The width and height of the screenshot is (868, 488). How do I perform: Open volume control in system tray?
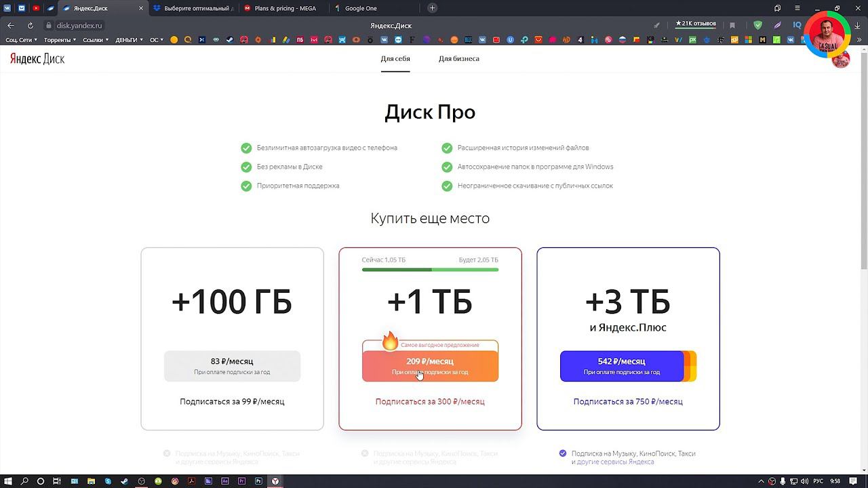(x=803, y=481)
